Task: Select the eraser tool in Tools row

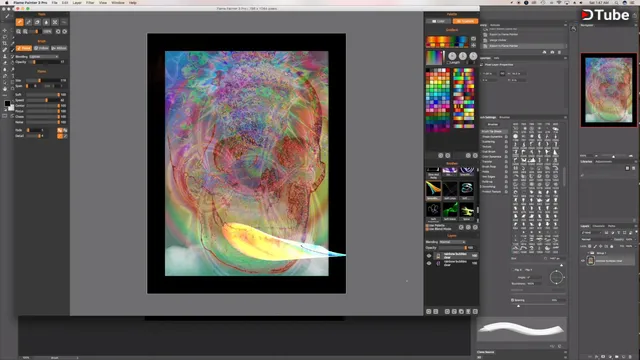Action: click(37, 22)
